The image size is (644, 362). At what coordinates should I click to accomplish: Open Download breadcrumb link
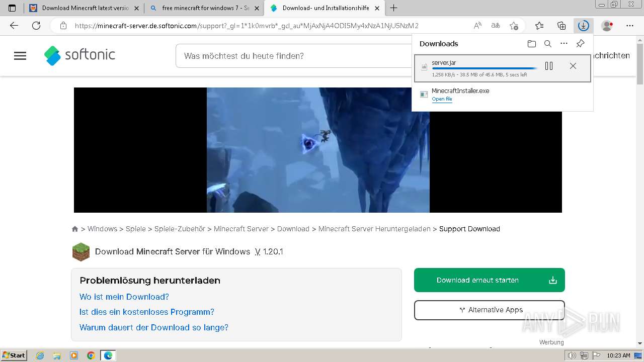[x=293, y=229]
